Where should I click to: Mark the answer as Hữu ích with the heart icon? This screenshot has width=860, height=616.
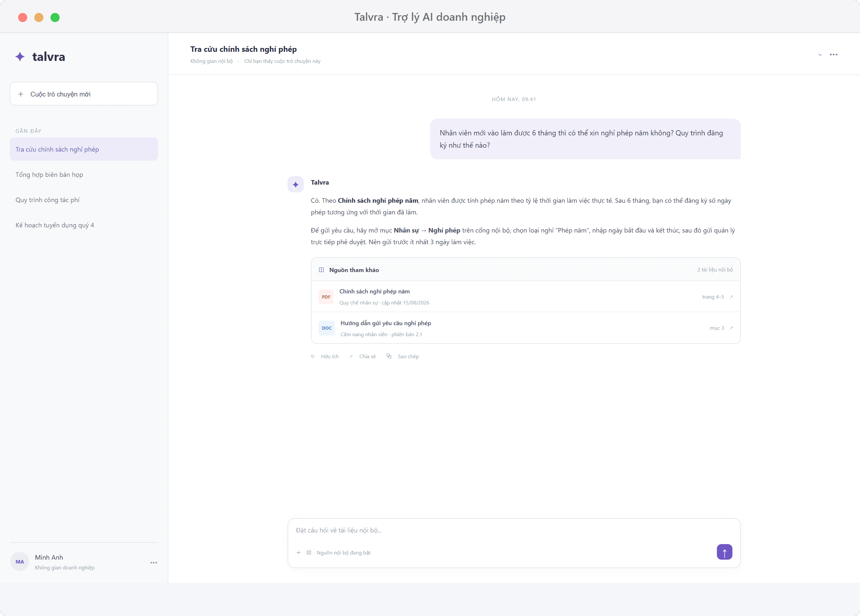pos(313,356)
